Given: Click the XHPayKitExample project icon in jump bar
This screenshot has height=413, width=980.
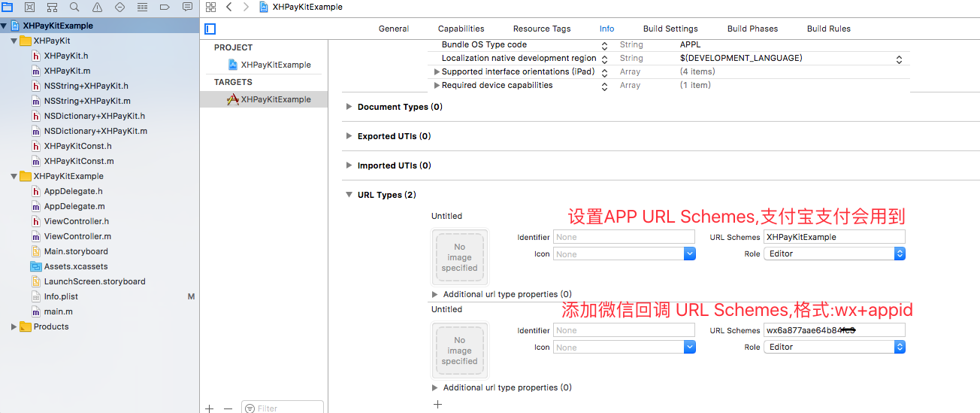Looking at the screenshot, I should [x=264, y=7].
